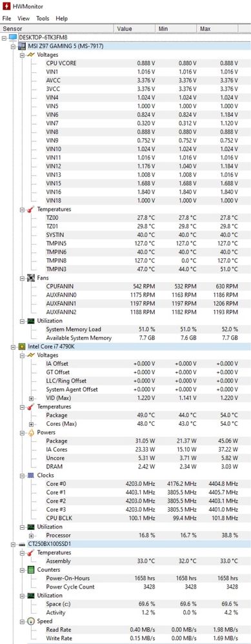This screenshot has height=644, width=251.
Task: Click the thermometer icon above CPU Package temperature
Action: (31, 407)
